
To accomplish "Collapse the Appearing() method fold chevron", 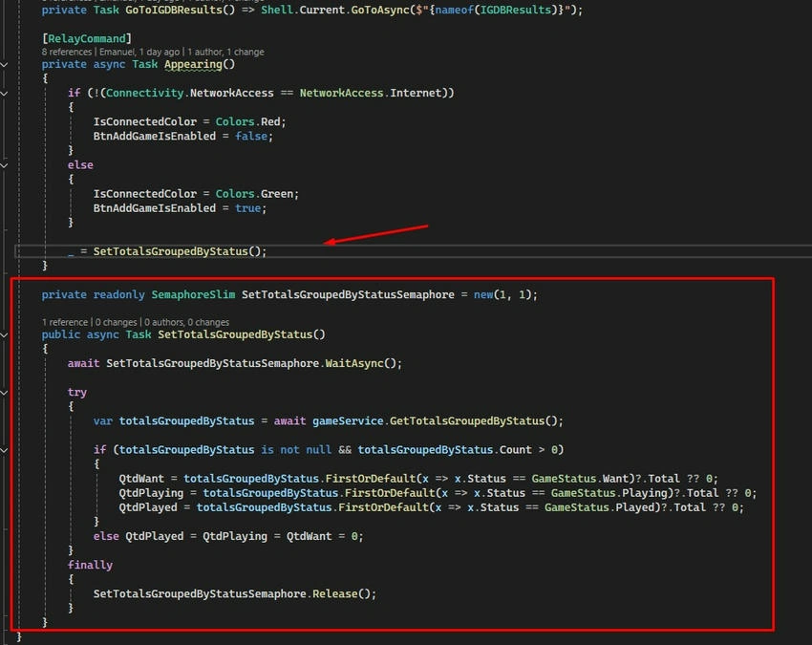I will (x=4, y=65).
